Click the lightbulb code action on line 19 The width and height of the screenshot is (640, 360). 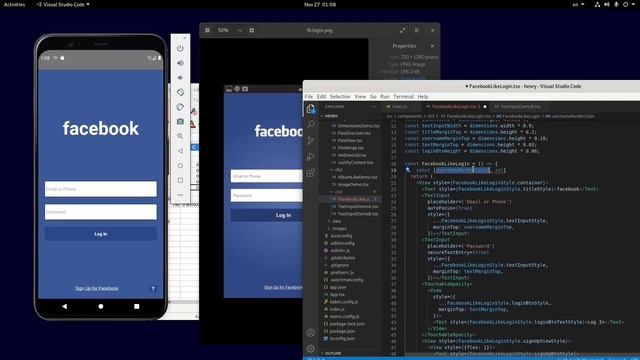point(408,170)
